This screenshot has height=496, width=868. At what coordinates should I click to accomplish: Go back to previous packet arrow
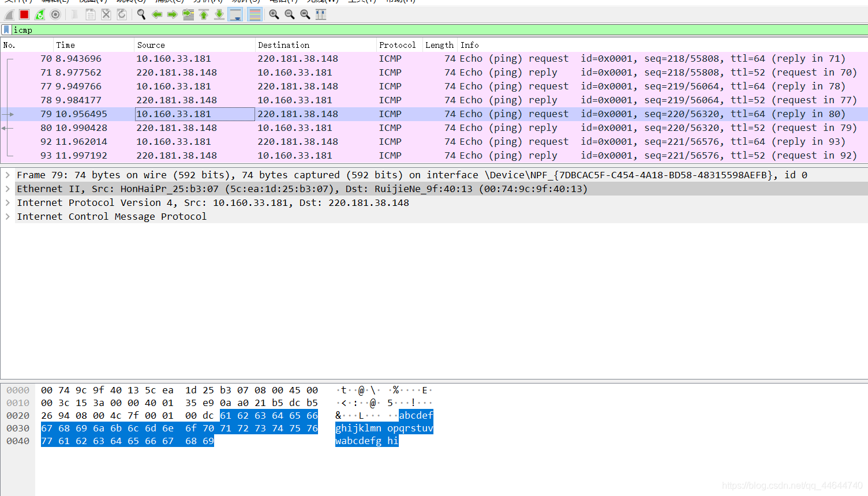tap(157, 14)
